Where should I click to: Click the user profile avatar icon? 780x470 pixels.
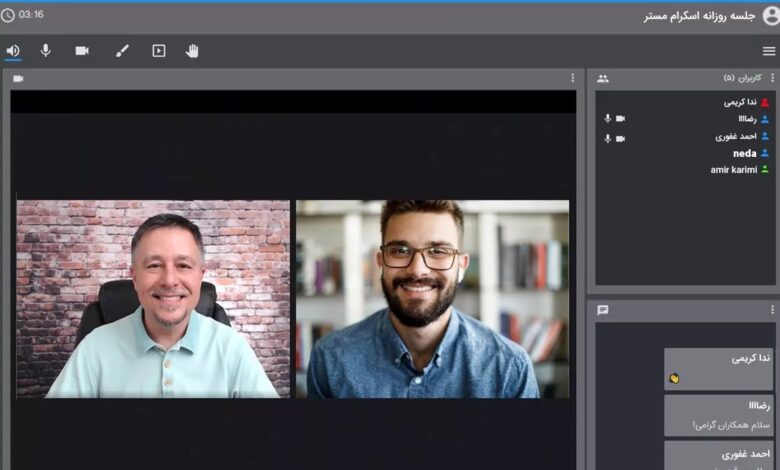[770, 16]
